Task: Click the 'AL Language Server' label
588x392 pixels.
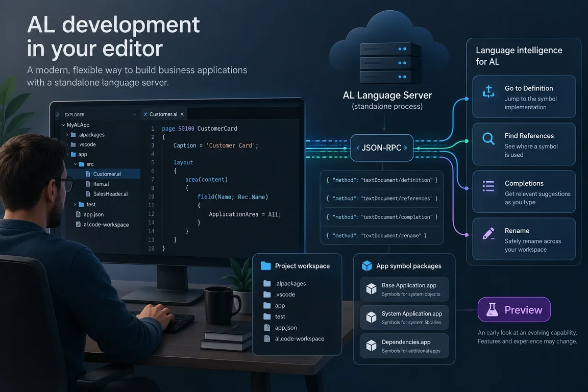Action: pos(387,95)
